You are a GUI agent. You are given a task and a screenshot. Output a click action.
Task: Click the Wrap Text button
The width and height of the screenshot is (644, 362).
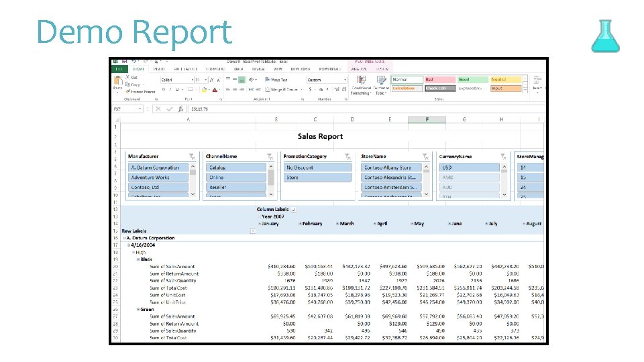click(x=276, y=80)
